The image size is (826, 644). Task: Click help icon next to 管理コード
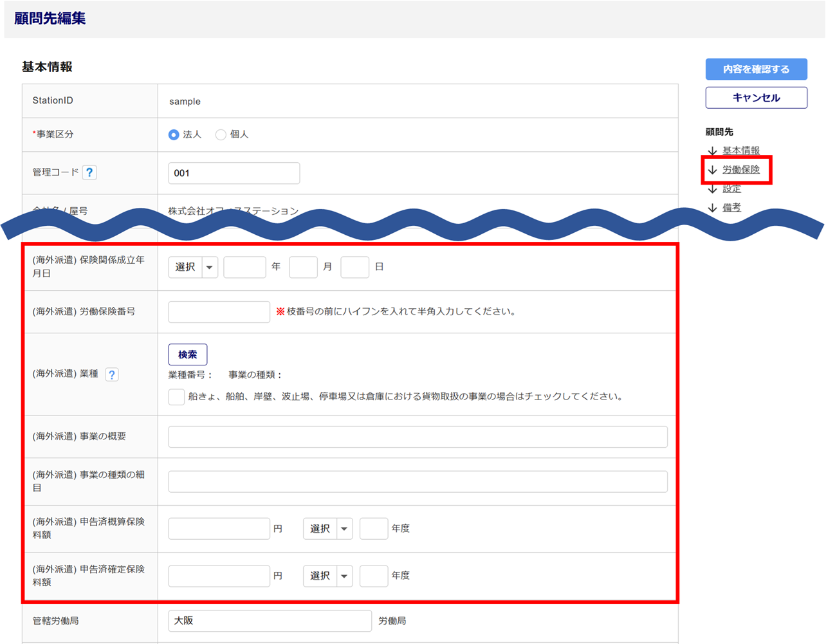tap(89, 172)
